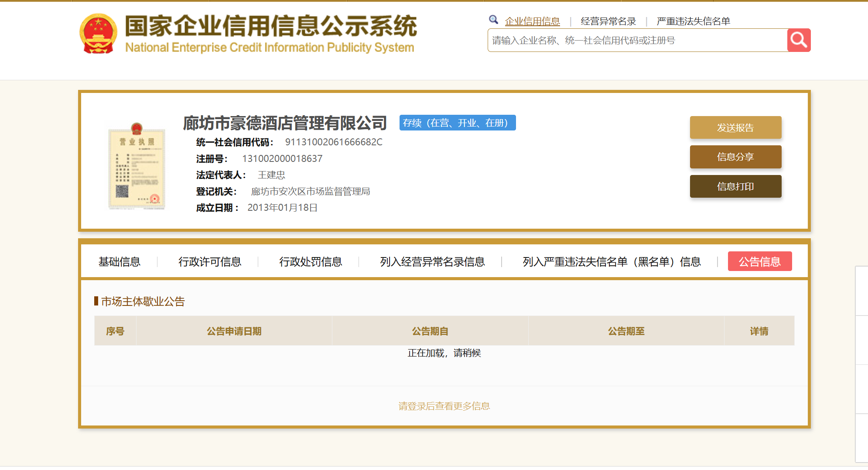Click the 公告申请日期 column header
The image size is (868, 470).
tap(234, 331)
